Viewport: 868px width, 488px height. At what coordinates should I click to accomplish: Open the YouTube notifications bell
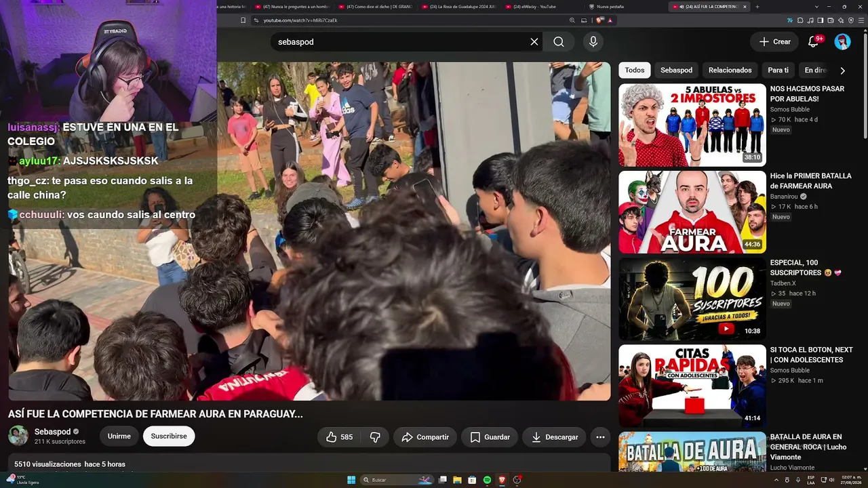(814, 42)
